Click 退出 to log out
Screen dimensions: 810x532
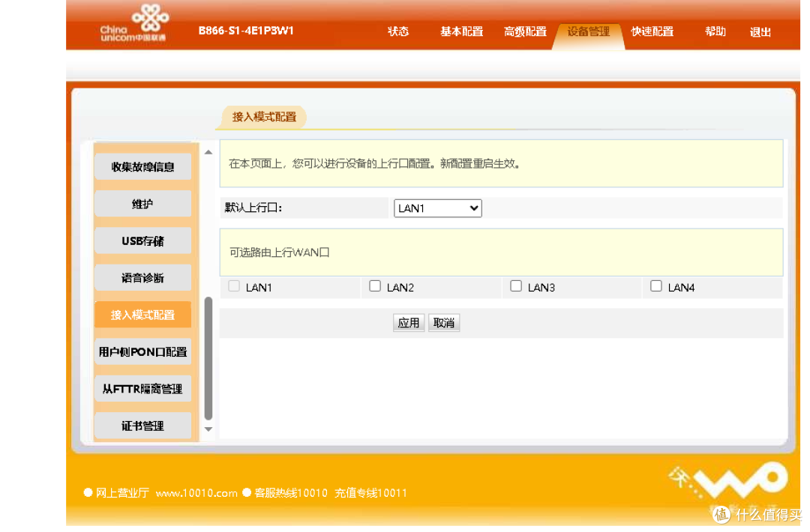pyautogui.click(x=760, y=32)
